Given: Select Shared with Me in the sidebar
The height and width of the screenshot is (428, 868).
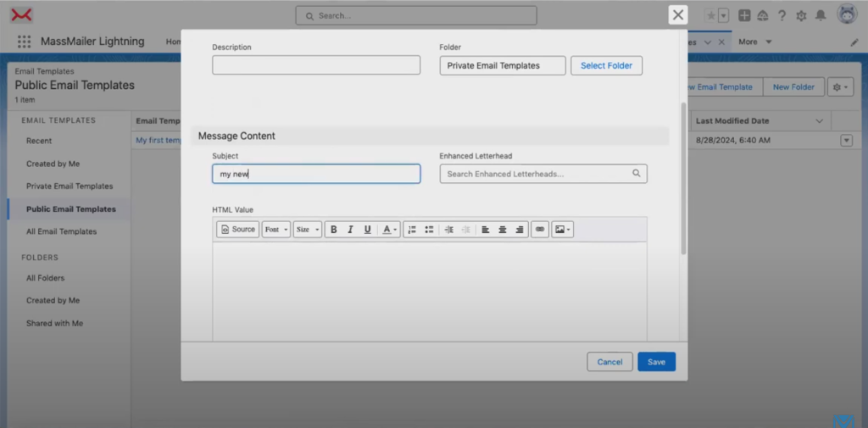Looking at the screenshot, I should tap(55, 323).
